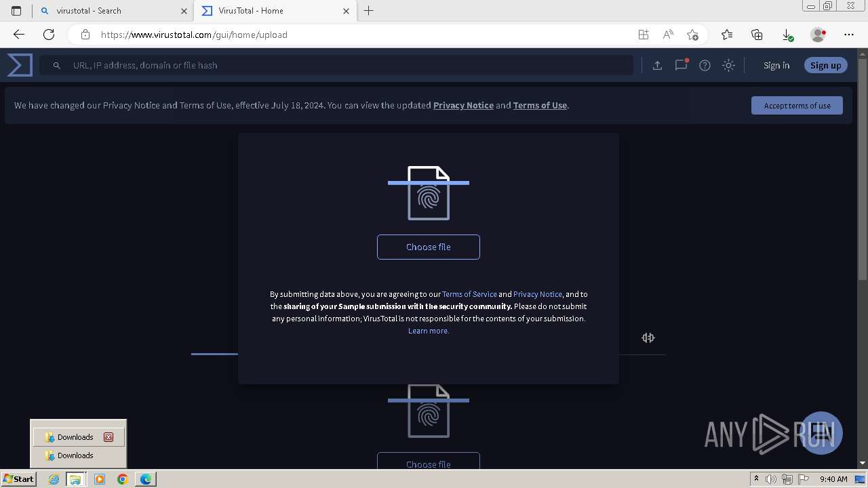The width and height of the screenshot is (868, 488).
Task: Show hidden system tray icons
Action: click(756, 479)
